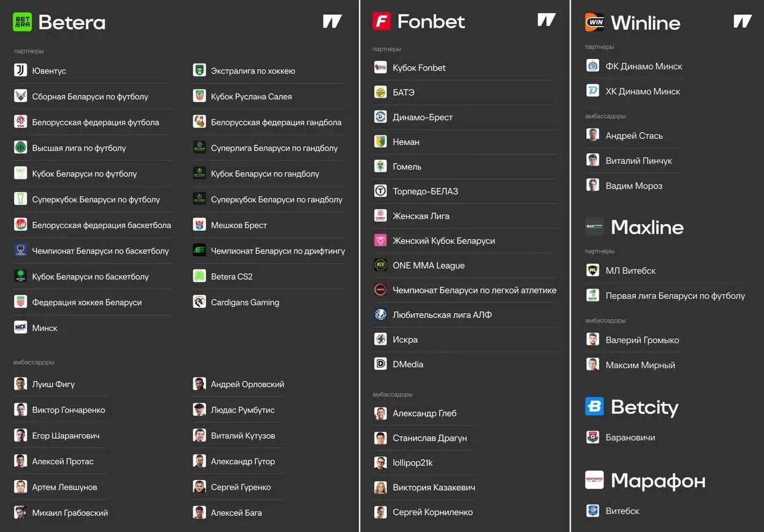Click the text 'Виктор Гончаренко'
764x532 pixels.
coord(69,410)
